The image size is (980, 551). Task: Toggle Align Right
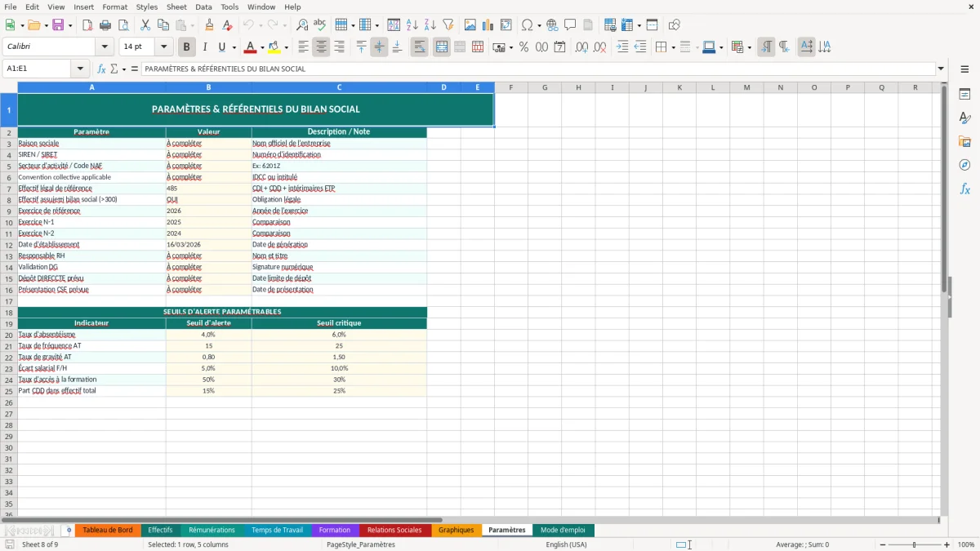pos(339,47)
